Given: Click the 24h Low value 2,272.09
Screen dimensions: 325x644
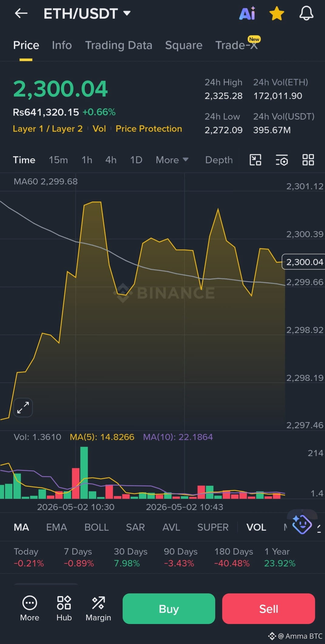Looking at the screenshot, I should click(x=224, y=130).
